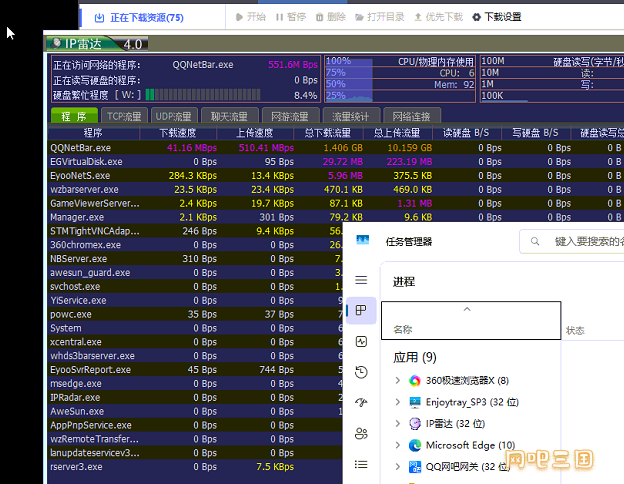Select the 360chromex.exe row
This screenshot has width=624, height=484.
[x=195, y=245]
